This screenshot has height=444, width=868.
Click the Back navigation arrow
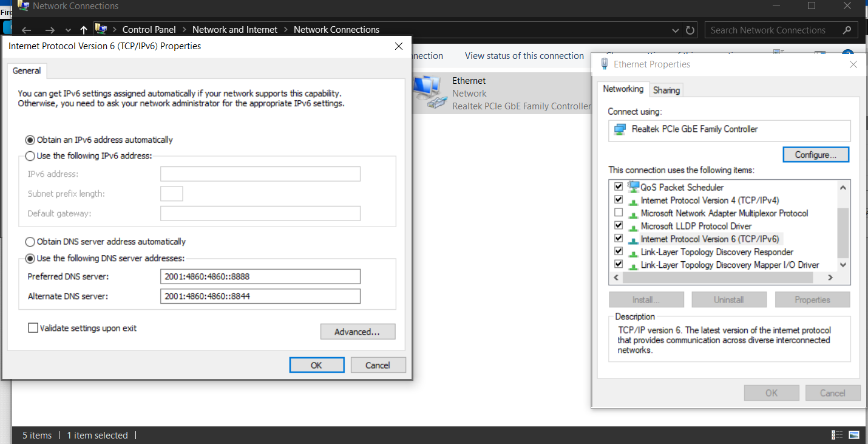[26, 30]
